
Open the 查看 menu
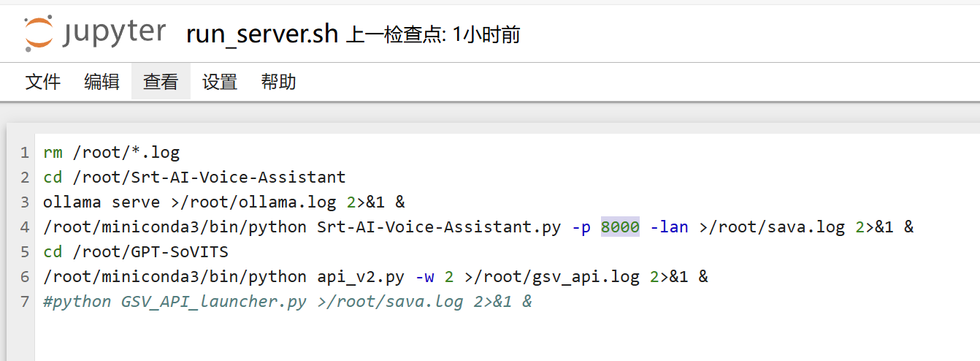click(161, 81)
